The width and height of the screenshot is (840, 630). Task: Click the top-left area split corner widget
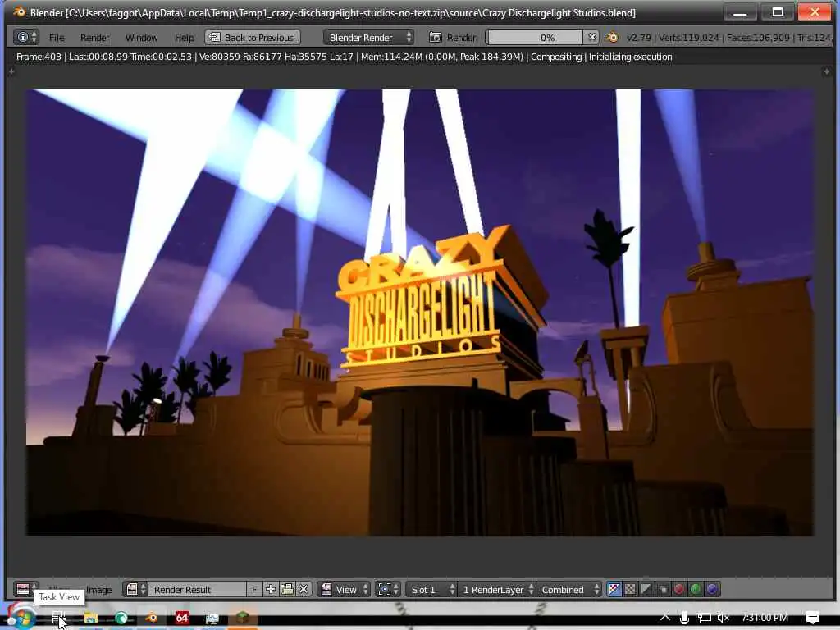coord(11,71)
